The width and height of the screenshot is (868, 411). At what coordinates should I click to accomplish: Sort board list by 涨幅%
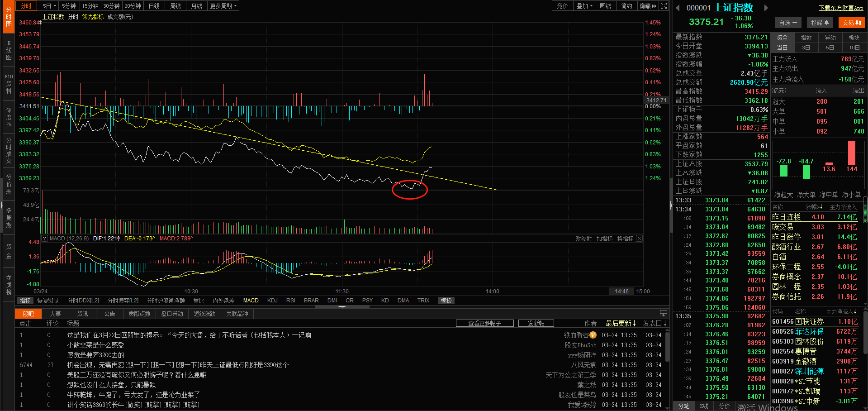(x=814, y=207)
